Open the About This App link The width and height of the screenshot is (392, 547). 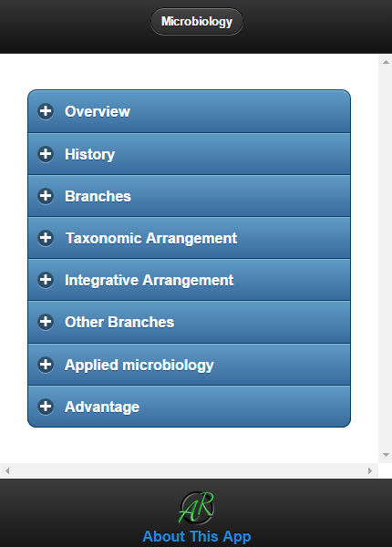tap(197, 536)
